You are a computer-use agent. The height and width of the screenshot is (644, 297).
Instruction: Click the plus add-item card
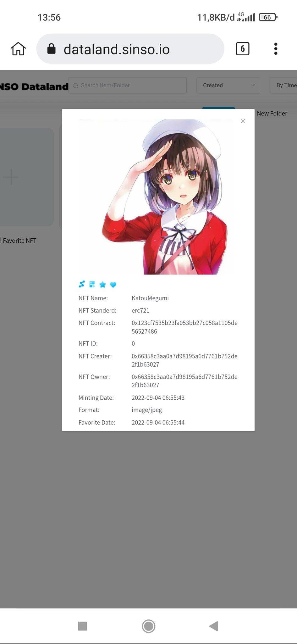27,177
